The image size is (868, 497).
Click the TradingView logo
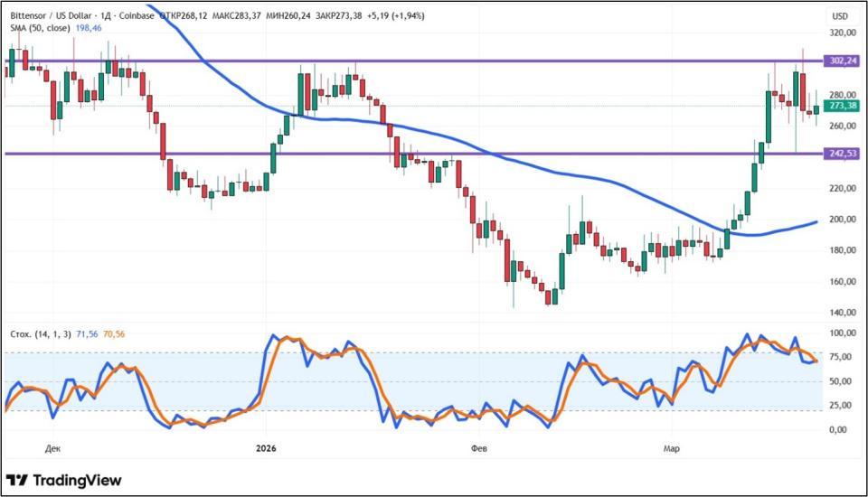(63, 480)
